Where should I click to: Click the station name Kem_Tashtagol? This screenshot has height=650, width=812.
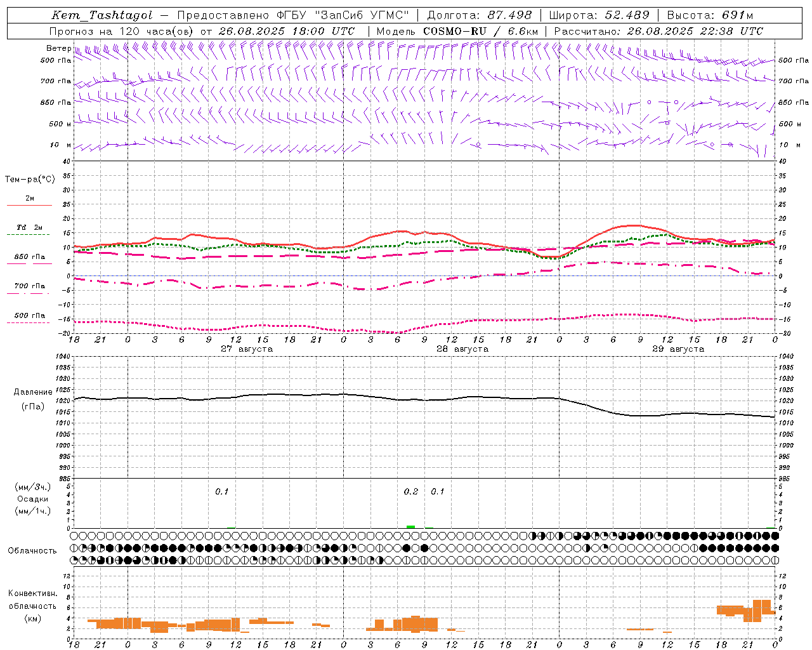point(102,15)
